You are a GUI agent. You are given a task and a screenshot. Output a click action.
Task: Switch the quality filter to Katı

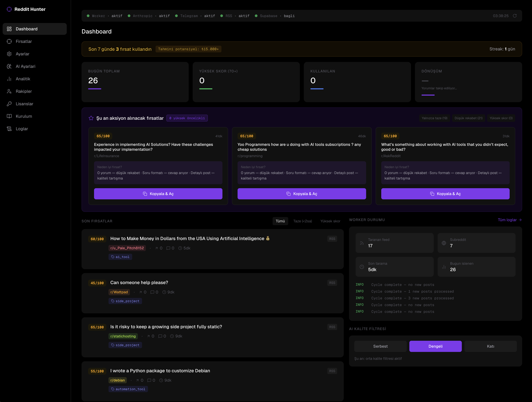pos(490,346)
